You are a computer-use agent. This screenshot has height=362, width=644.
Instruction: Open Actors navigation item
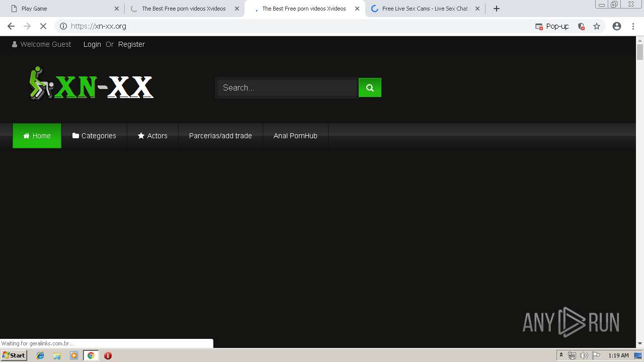[x=152, y=136]
